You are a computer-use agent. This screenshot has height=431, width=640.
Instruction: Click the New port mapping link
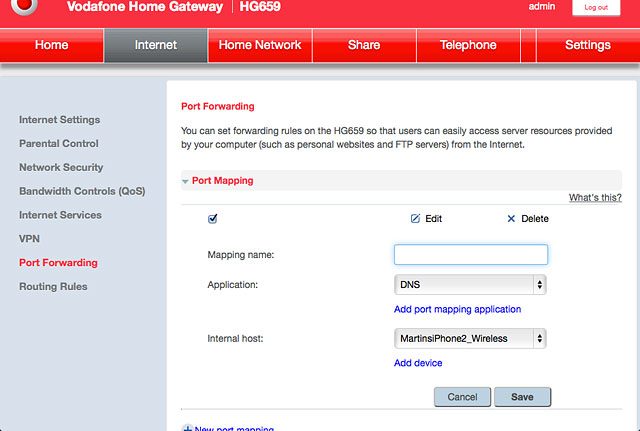pos(234,428)
